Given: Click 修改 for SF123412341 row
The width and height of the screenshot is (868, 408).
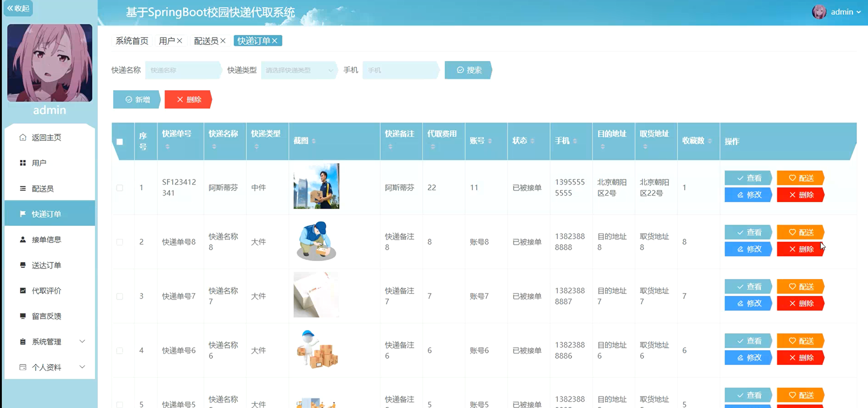Looking at the screenshot, I should pyautogui.click(x=748, y=195).
